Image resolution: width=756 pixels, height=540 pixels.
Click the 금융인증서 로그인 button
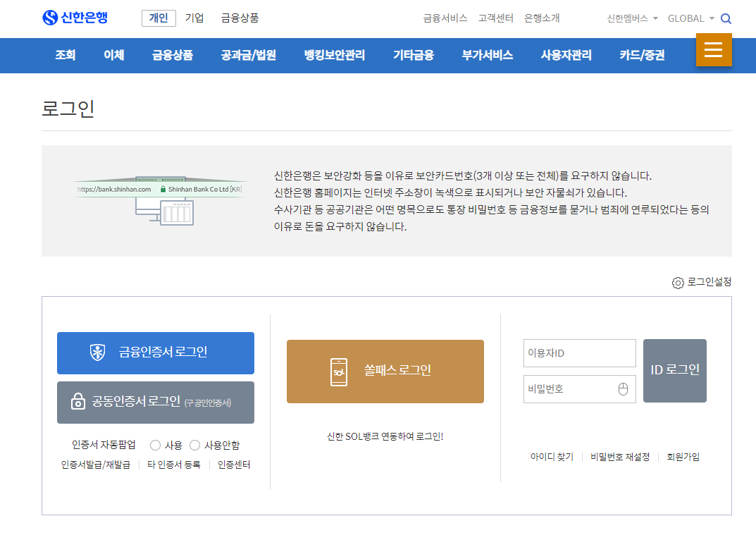tap(155, 352)
